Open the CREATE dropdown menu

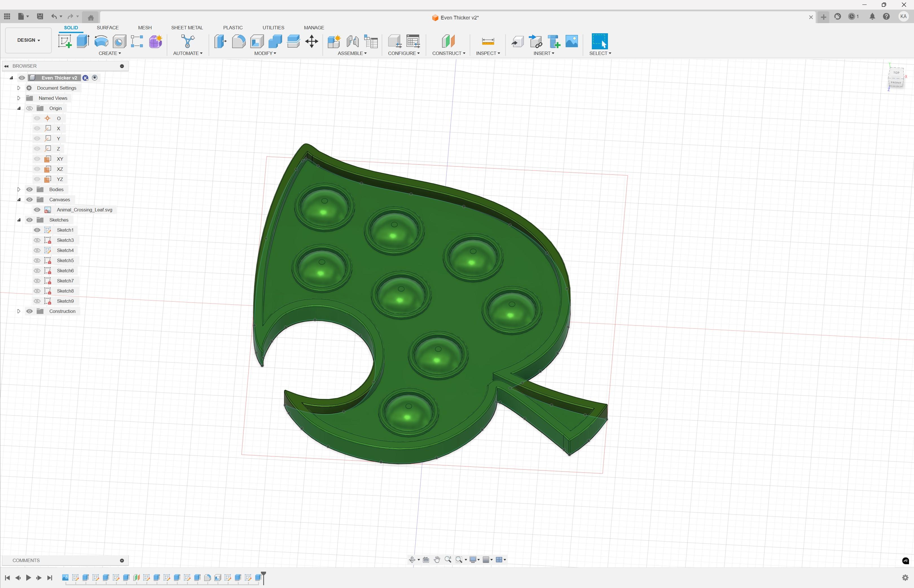pyautogui.click(x=110, y=53)
